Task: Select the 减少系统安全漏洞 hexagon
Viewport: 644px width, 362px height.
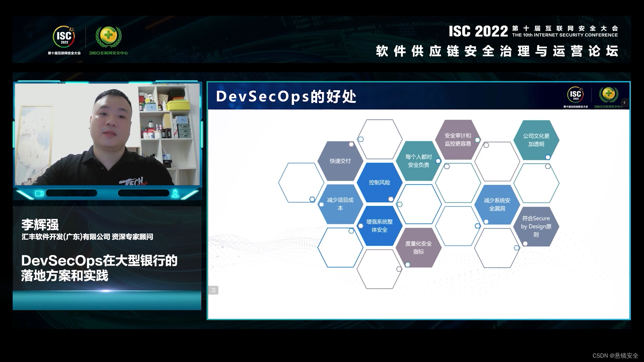Action: [497, 204]
